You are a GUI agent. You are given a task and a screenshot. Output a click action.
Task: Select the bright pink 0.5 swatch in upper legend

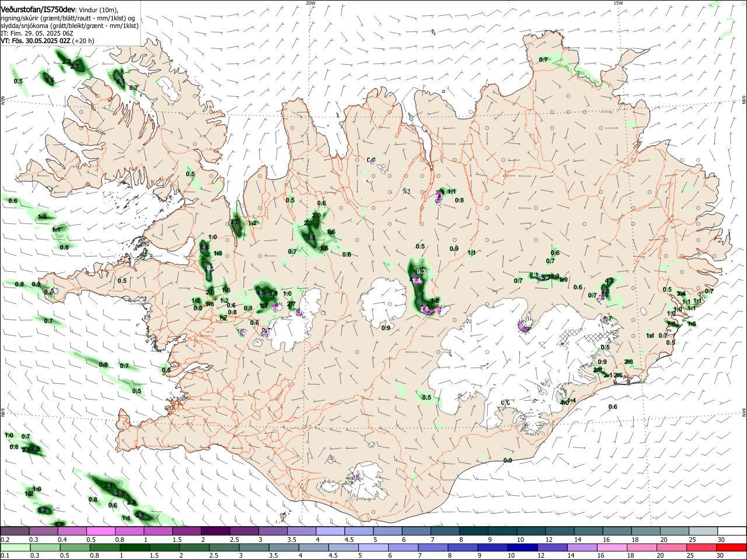point(100,531)
